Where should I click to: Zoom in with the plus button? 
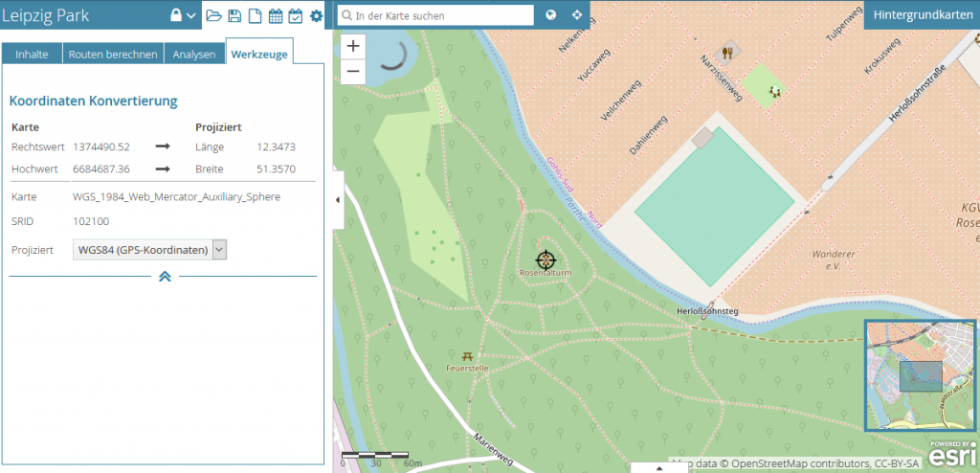pyautogui.click(x=353, y=46)
